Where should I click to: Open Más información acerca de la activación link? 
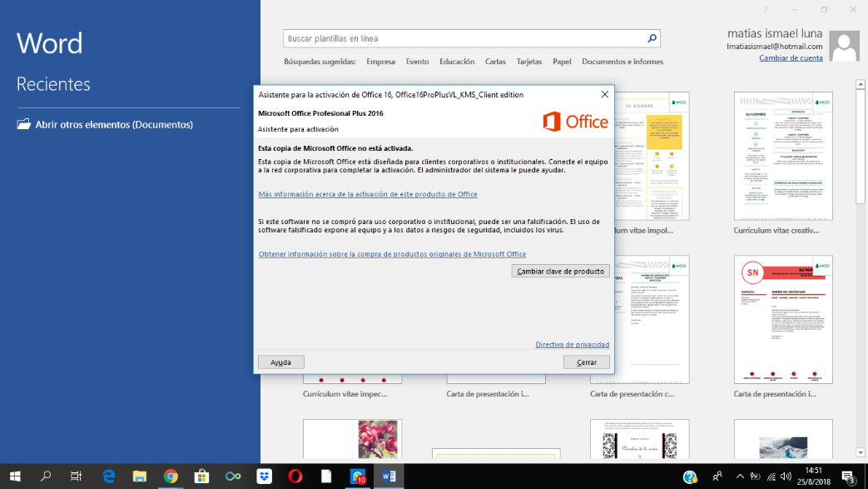point(368,194)
